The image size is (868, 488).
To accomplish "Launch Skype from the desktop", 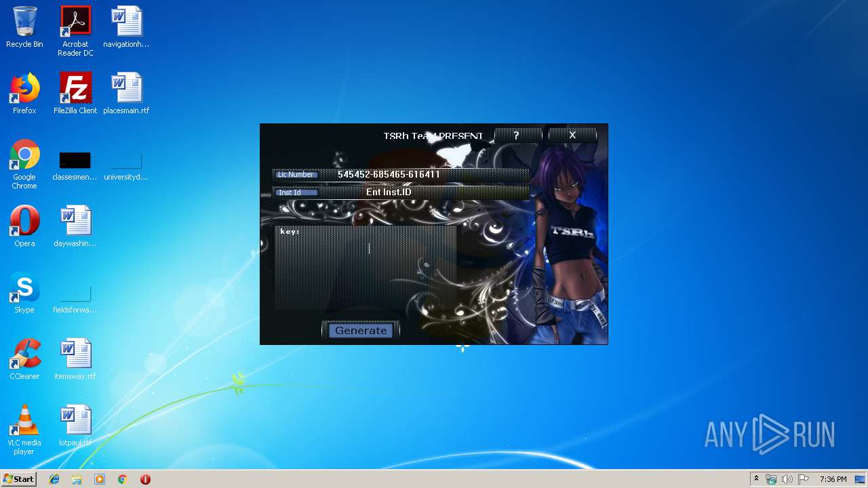I will (24, 293).
